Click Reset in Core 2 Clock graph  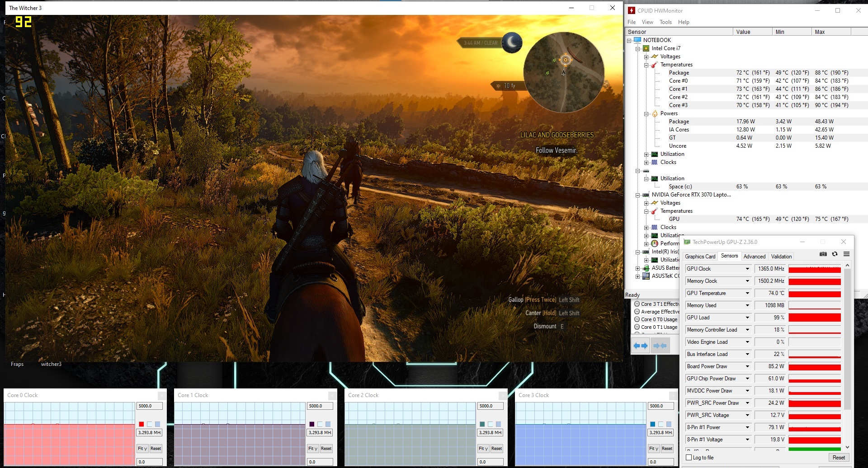pyautogui.click(x=496, y=449)
